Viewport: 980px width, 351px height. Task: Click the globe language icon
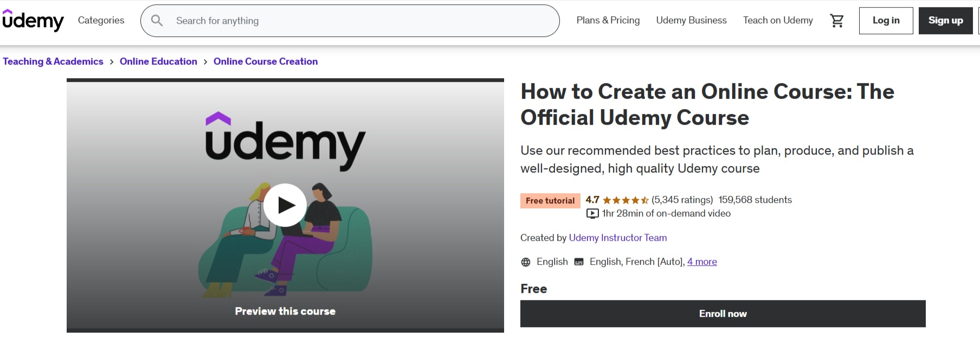pyautogui.click(x=525, y=261)
